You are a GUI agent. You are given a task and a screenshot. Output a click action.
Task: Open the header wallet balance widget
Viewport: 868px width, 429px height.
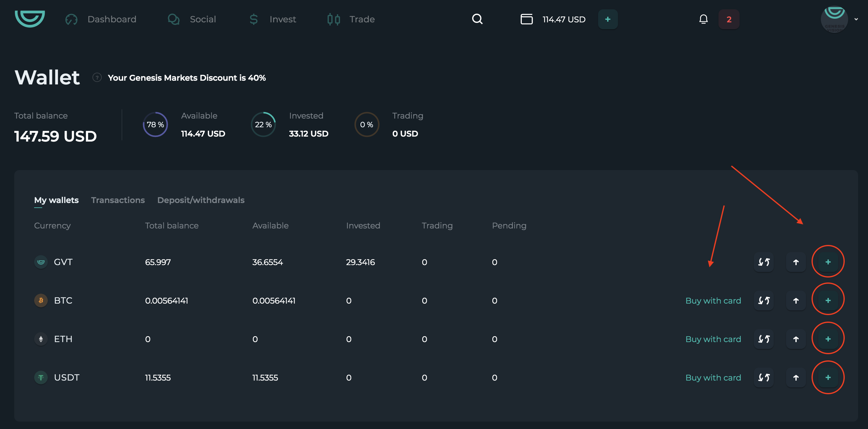tap(553, 19)
